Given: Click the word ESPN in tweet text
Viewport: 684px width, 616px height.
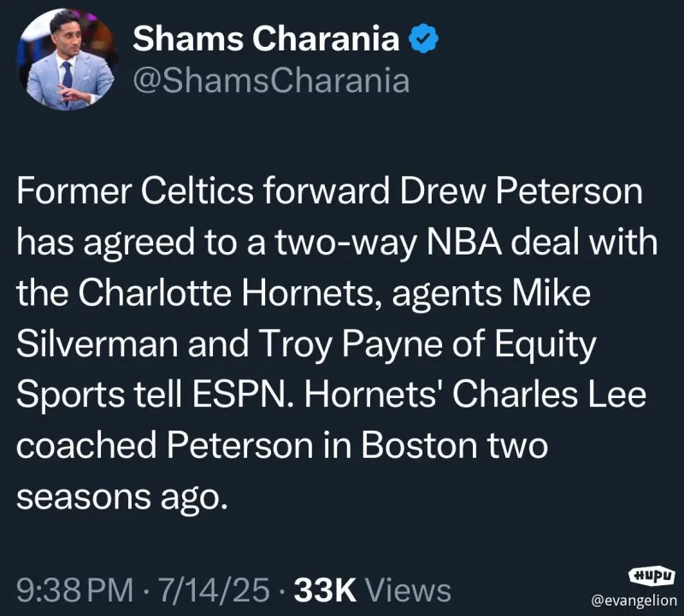Looking at the screenshot, I should [239, 395].
